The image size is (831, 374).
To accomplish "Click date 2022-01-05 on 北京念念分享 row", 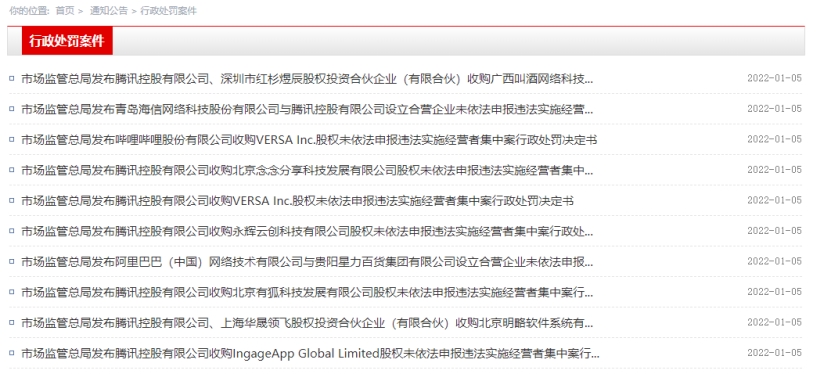I will pyautogui.click(x=774, y=170).
